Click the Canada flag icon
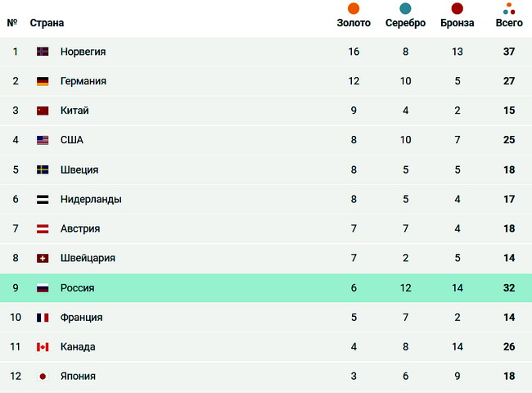Viewport: 532px width, 393px height. pos(43,346)
